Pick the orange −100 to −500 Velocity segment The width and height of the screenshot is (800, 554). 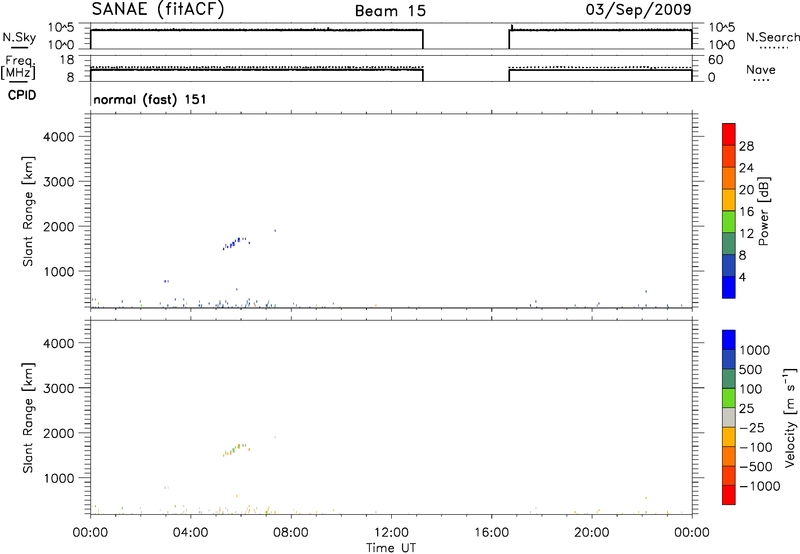729,456
